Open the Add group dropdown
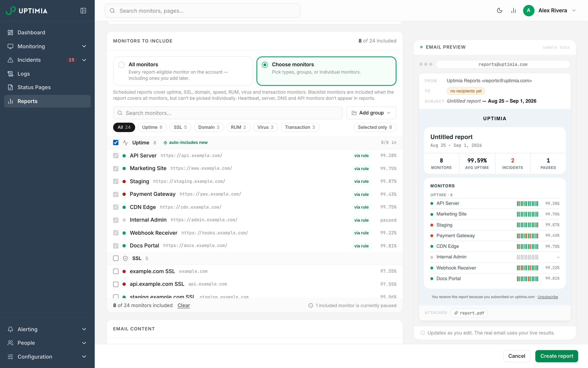 click(371, 113)
